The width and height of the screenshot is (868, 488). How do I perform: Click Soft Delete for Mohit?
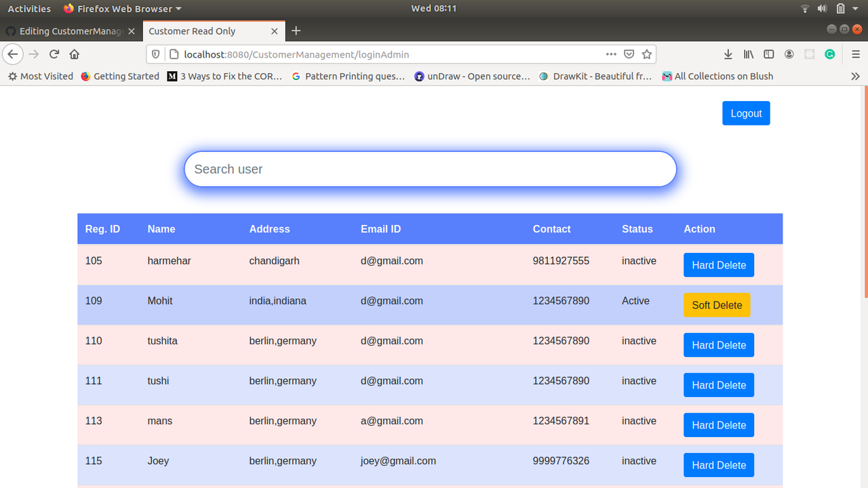coord(717,305)
